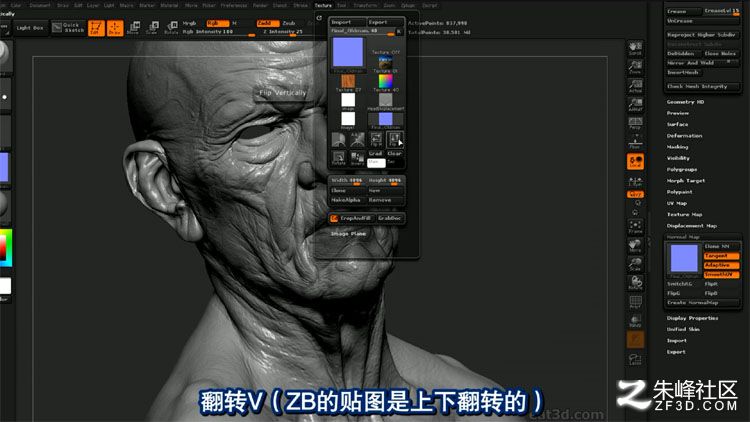Click the Lasso selection icon
This screenshot has height=422, width=750.
point(635,359)
